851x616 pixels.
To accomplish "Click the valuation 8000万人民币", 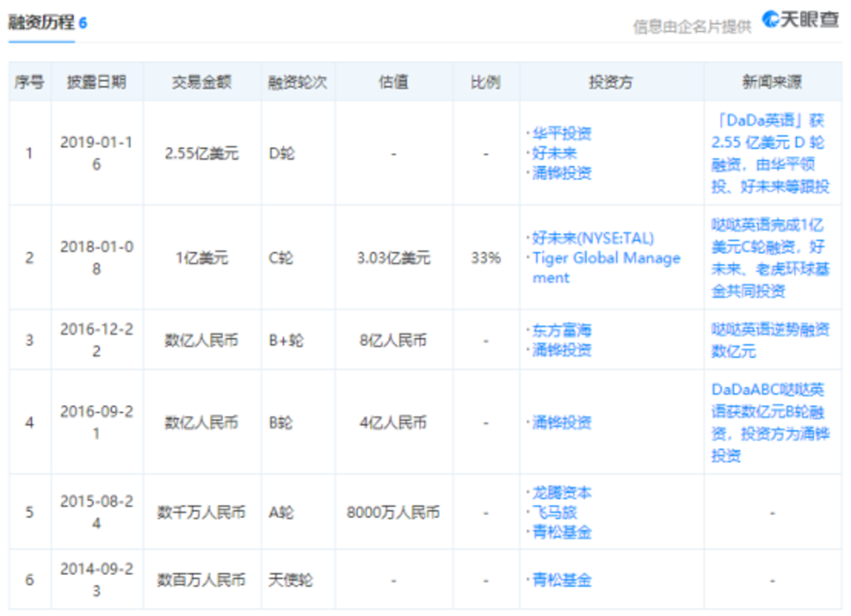I will (393, 512).
